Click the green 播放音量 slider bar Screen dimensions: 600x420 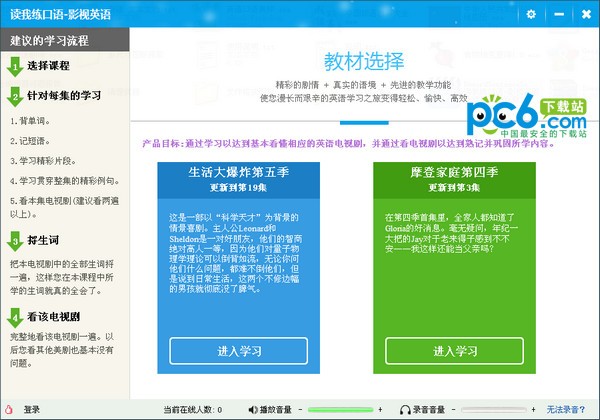click(340, 410)
